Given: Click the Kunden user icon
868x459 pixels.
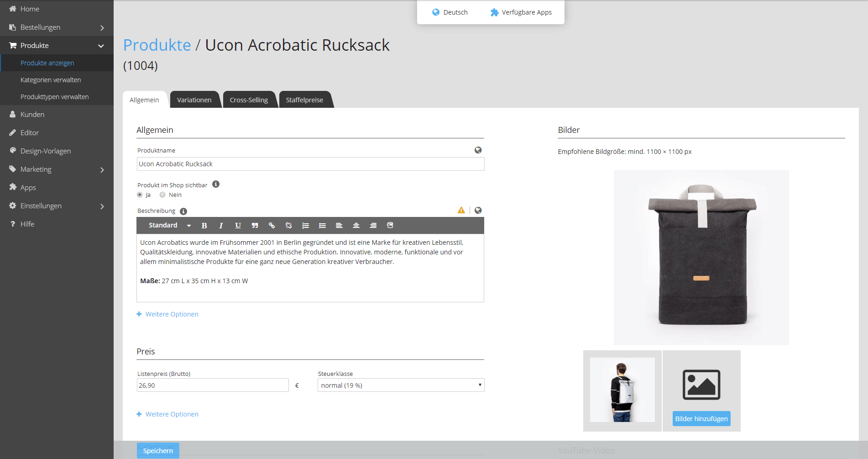Looking at the screenshot, I should (13, 114).
